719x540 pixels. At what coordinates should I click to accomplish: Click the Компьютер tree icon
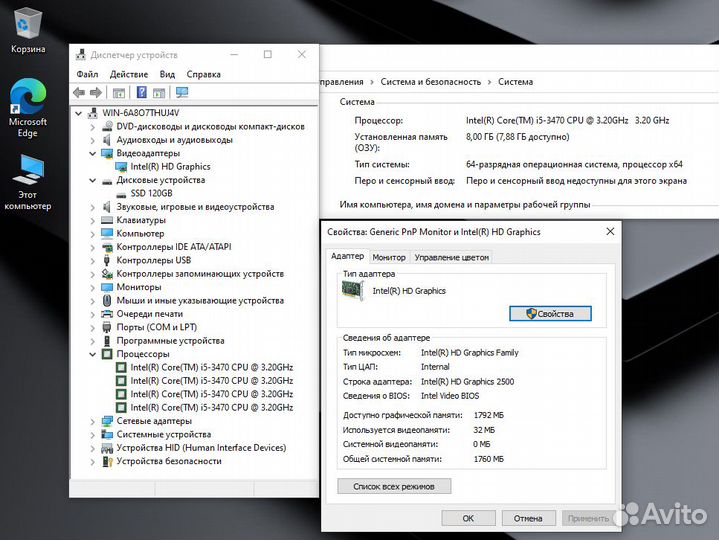[107, 233]
